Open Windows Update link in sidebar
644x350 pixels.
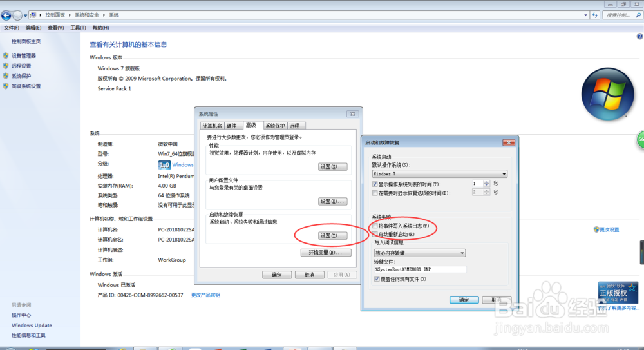click(32, 326)
